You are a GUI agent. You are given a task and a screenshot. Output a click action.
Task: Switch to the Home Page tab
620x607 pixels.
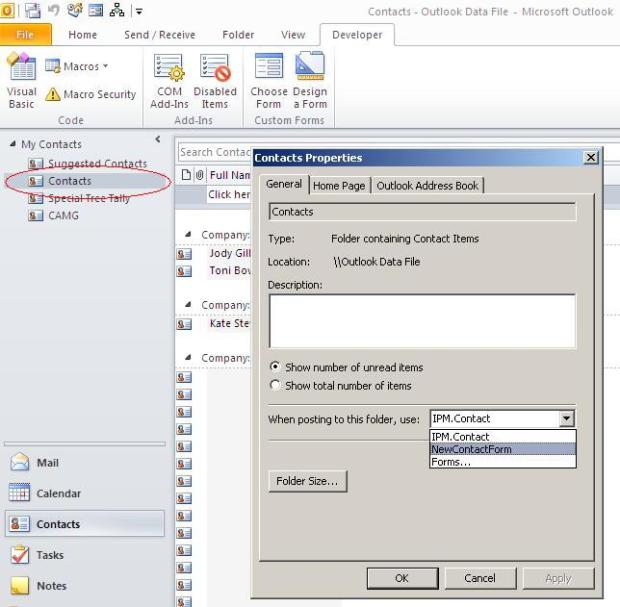339,185
